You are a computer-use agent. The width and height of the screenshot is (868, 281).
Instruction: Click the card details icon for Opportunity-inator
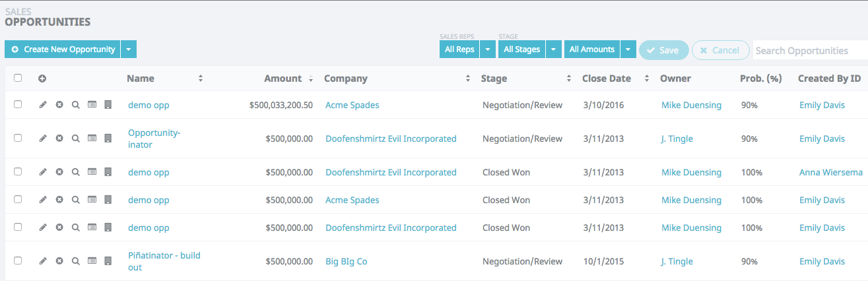pyautogui.click(x=92, y=138)
